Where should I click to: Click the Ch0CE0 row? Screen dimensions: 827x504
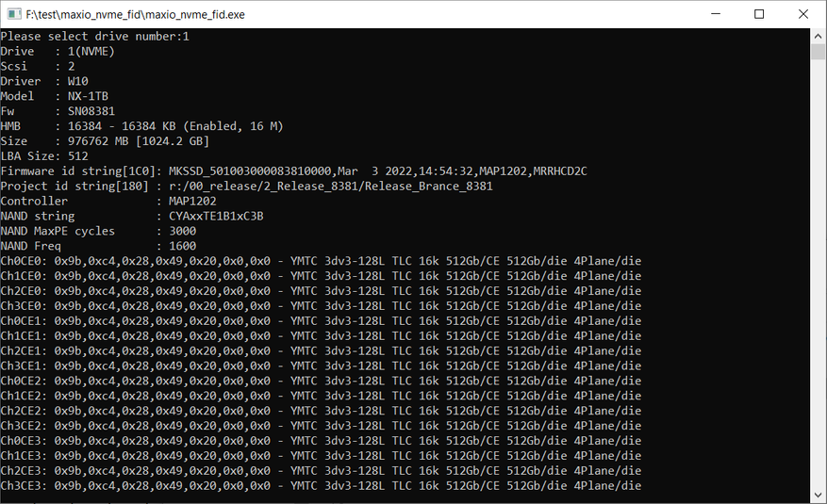(322, 261)
